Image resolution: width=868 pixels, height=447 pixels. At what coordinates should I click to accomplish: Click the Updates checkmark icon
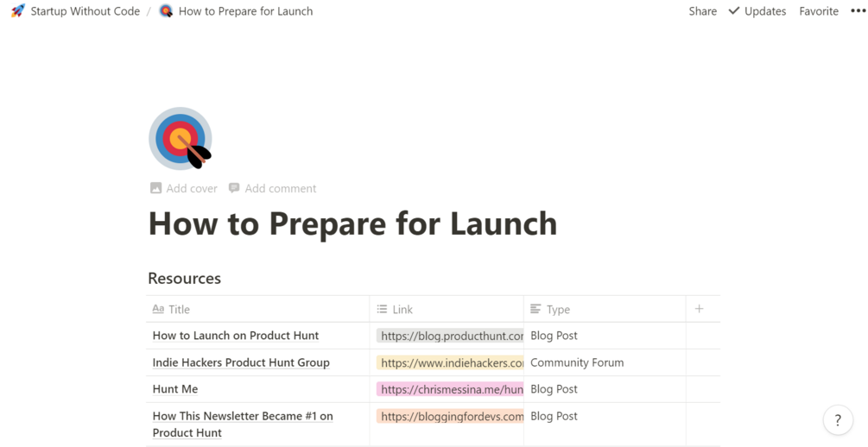coord(734,11)
